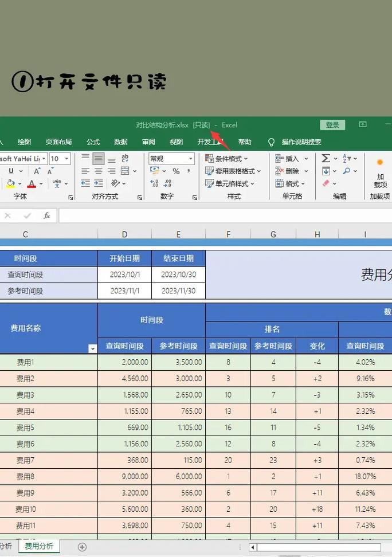Toggle underline formatting

pos(10,171)
